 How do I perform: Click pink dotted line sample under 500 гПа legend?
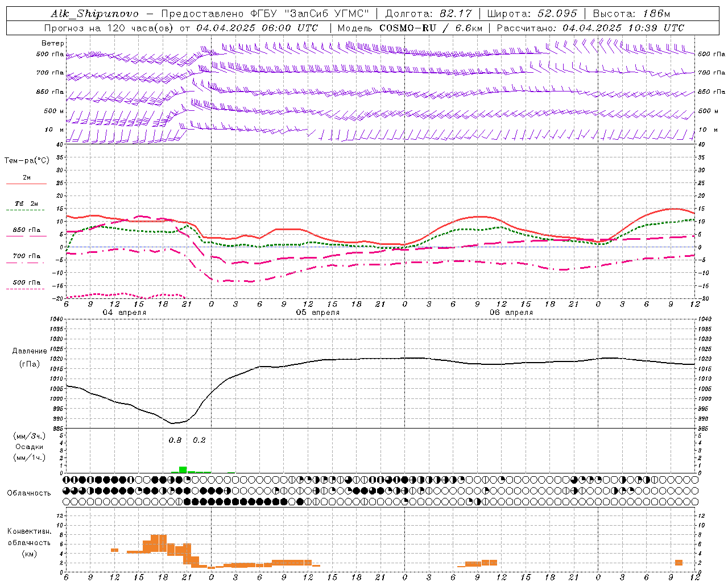(25, 289)
